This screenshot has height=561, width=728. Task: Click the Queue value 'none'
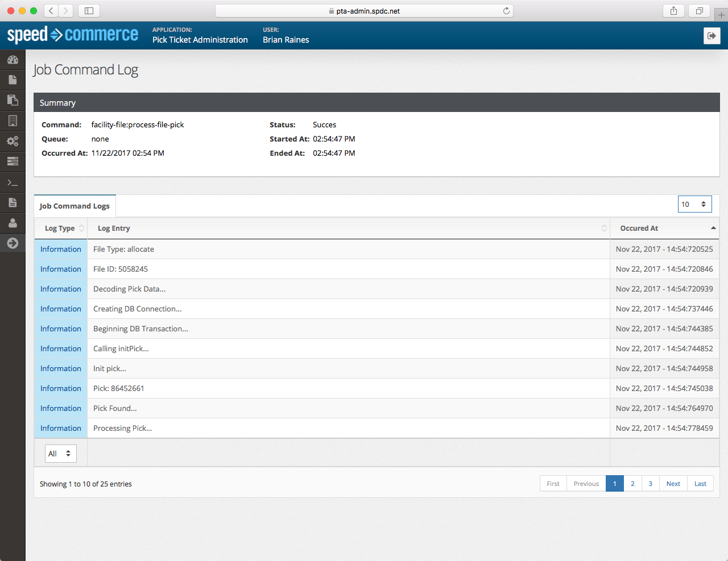point(100,139)
